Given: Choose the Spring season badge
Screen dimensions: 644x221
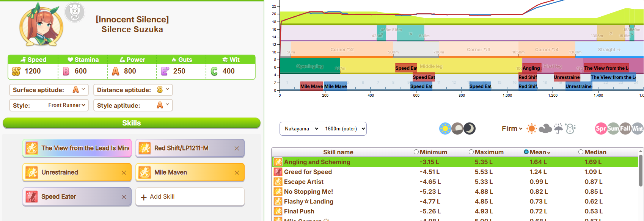Looking at the screenshot, I should click(x=601, y=129).
